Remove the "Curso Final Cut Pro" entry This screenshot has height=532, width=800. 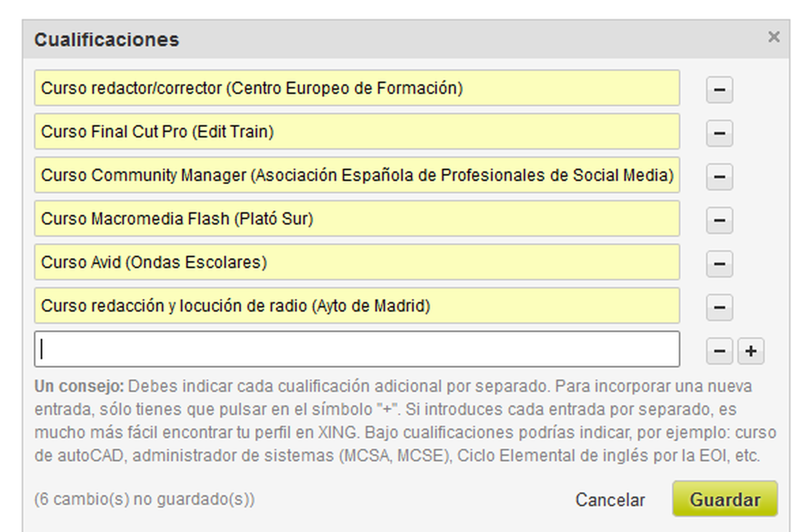click(720, 133)
